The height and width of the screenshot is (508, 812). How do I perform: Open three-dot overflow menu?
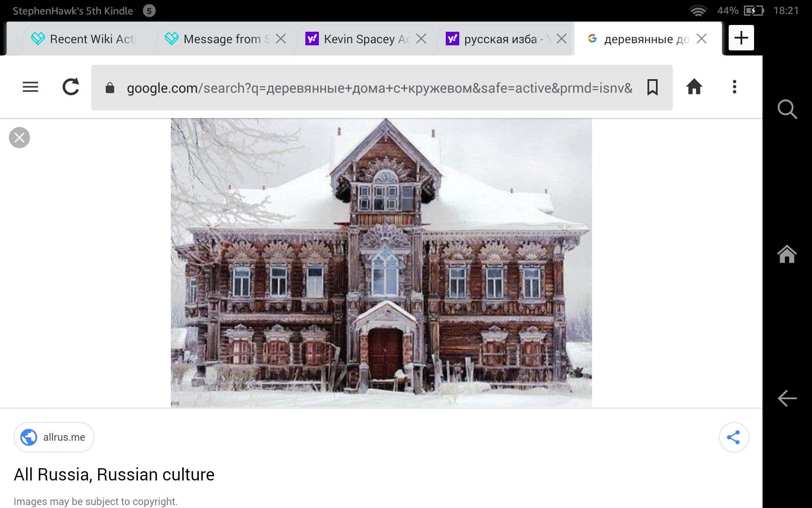click(735, 87)
